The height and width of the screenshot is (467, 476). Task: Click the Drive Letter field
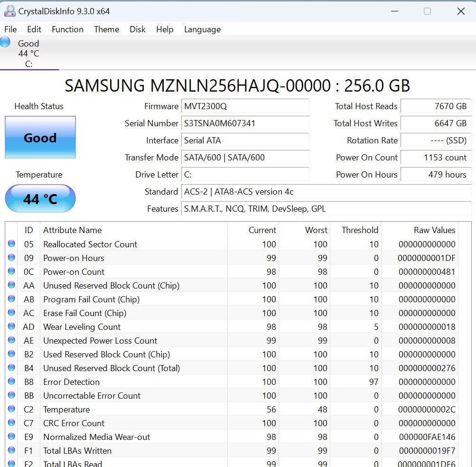click(245, 175)
